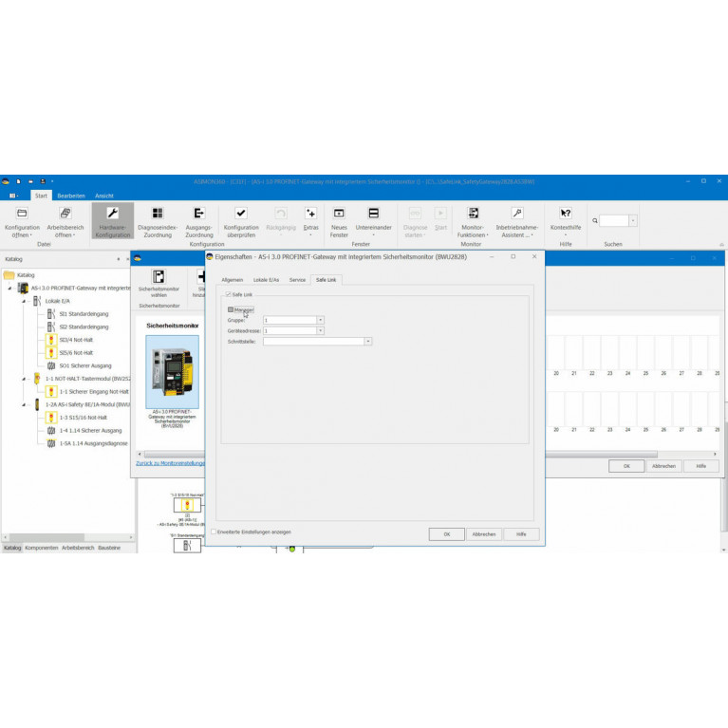Viewport: 728px width, 728px height.
Task: Click OK in Eigenschaften dialog
Action: point(447,534)
